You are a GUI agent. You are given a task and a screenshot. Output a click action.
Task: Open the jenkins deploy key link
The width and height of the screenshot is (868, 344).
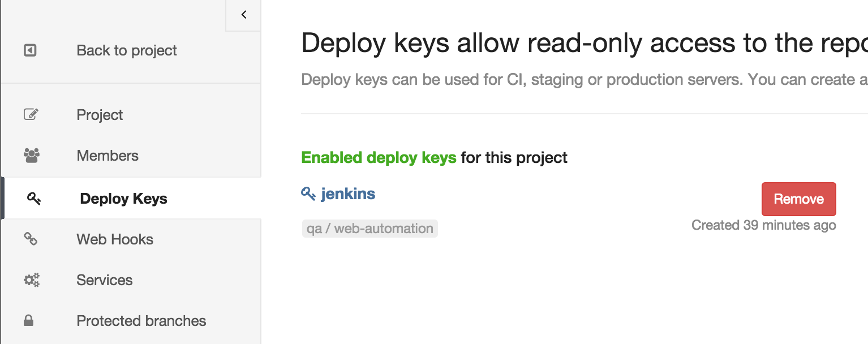(x=348, y=194)
